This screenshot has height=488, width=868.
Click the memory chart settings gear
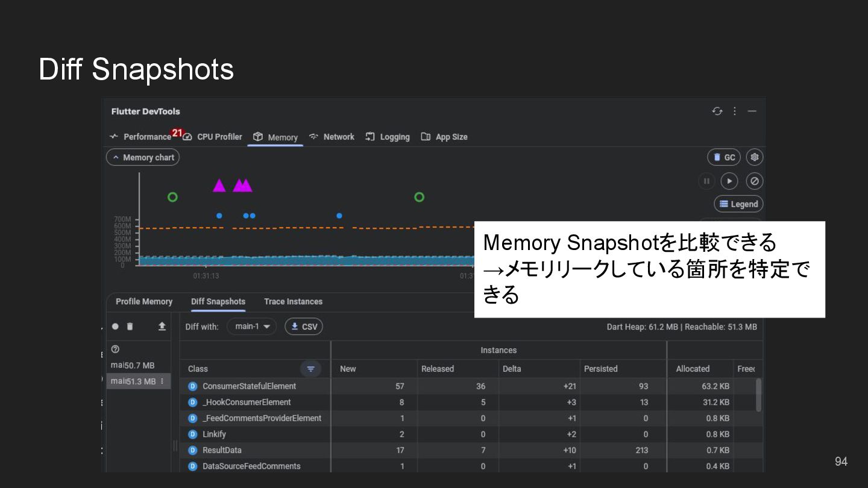[x=754, y=157]
